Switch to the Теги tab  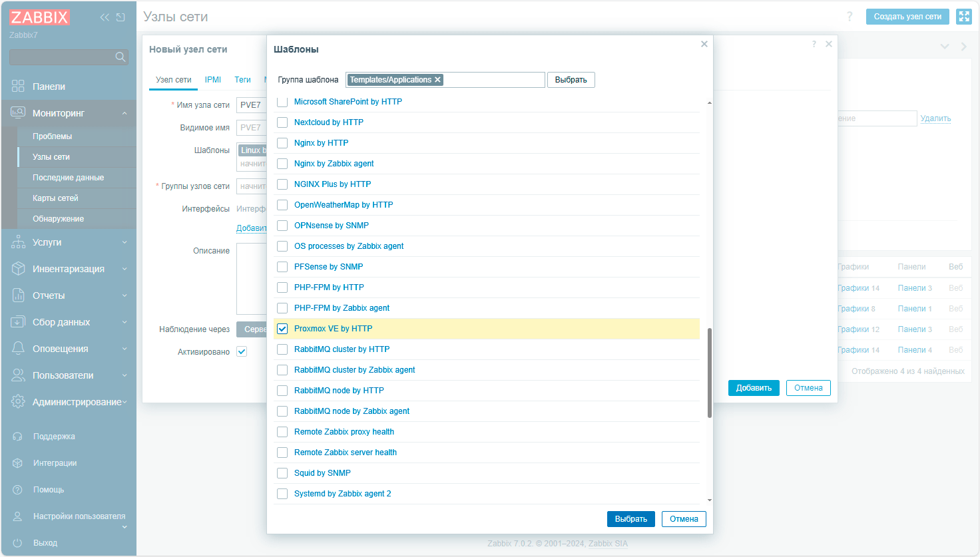pyautogui.click(x=242, y=80)
